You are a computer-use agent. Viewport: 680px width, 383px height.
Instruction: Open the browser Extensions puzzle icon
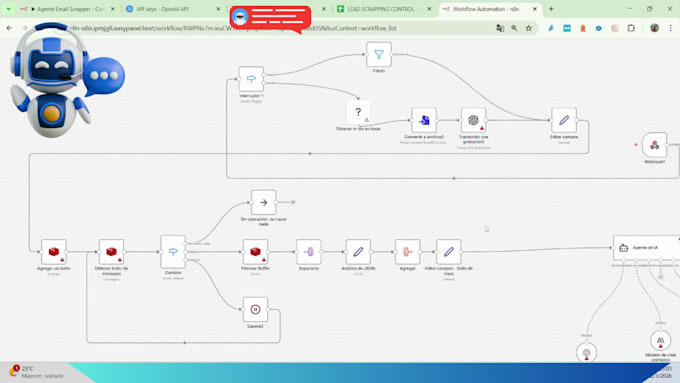[x=631, y=28]
